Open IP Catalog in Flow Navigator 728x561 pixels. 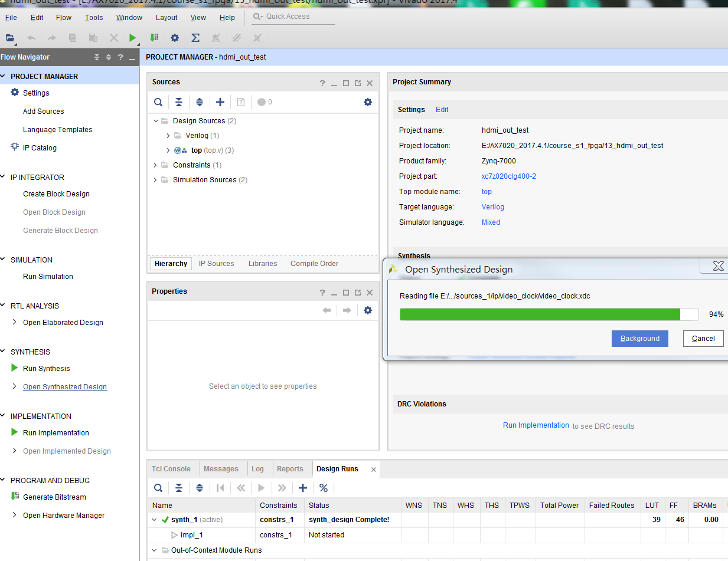click(40, 148)
